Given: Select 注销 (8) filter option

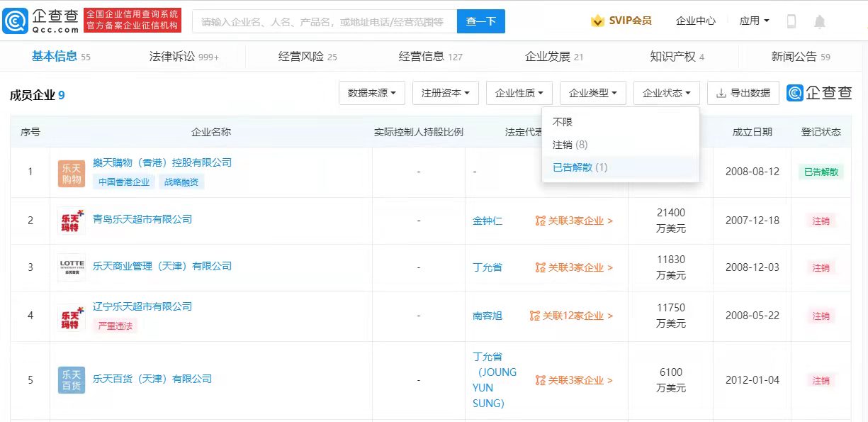Looking at the screenshot, I should [621, 145].
